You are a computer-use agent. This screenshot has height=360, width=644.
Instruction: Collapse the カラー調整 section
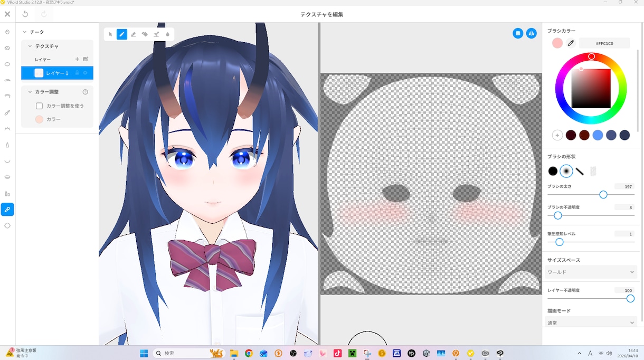pos(30,92)
